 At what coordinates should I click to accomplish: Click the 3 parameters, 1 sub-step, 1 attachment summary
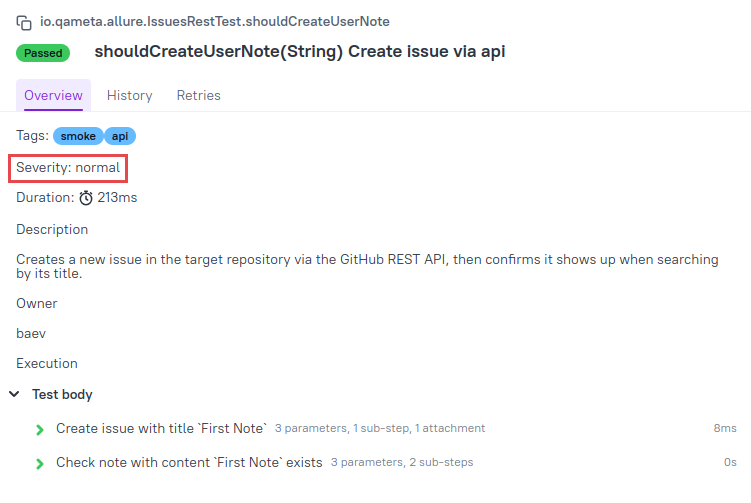(380, 428)
